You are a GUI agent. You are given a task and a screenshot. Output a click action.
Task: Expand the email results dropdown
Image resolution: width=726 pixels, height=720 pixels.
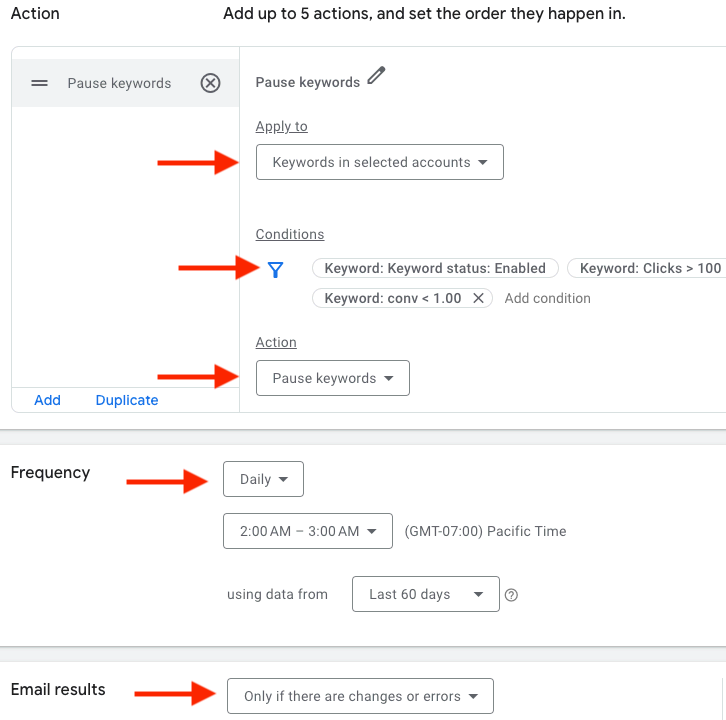[360, 696]
